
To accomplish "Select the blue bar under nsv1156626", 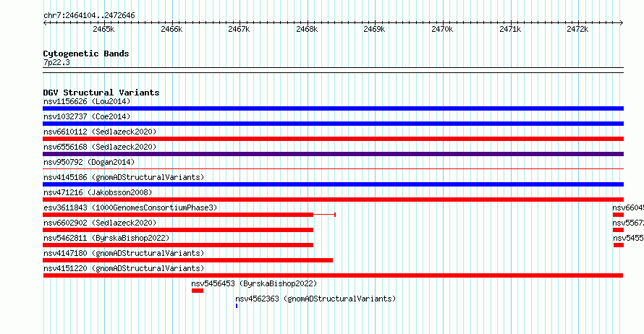I will [333, 108].
